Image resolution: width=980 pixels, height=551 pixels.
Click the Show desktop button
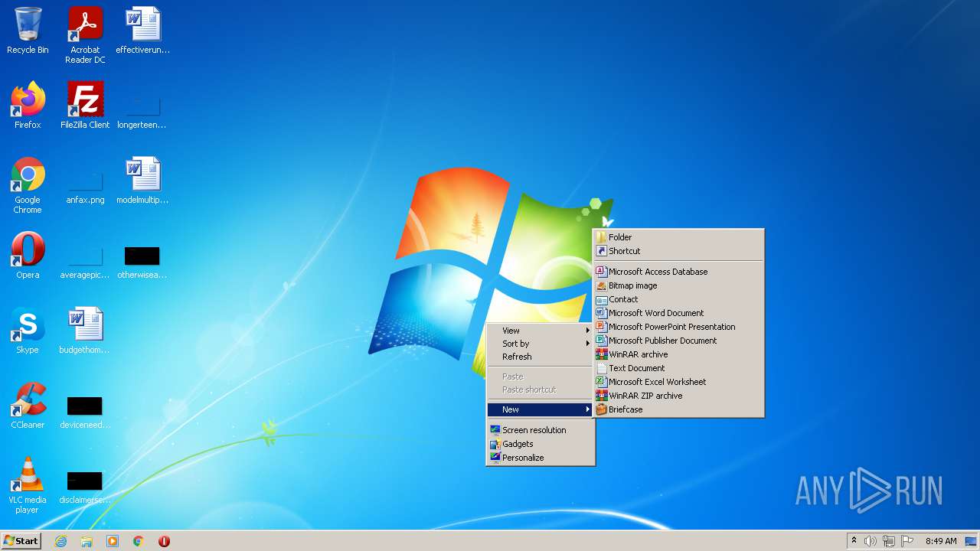tap(971, 541)
